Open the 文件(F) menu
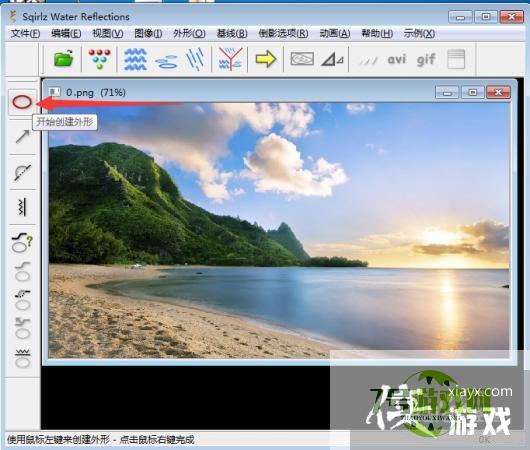530x450 pixels. pyautogui.click(x=25, y=33)
